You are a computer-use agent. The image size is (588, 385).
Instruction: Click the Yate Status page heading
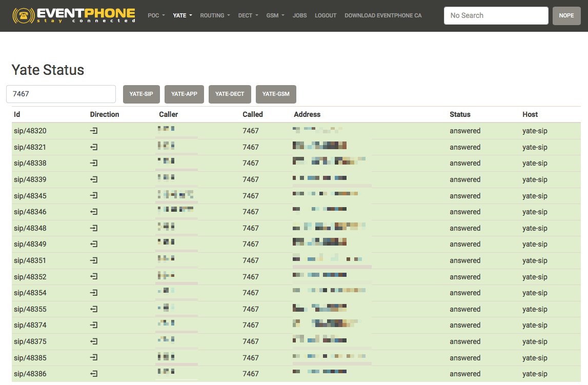[x=48, y=70]
